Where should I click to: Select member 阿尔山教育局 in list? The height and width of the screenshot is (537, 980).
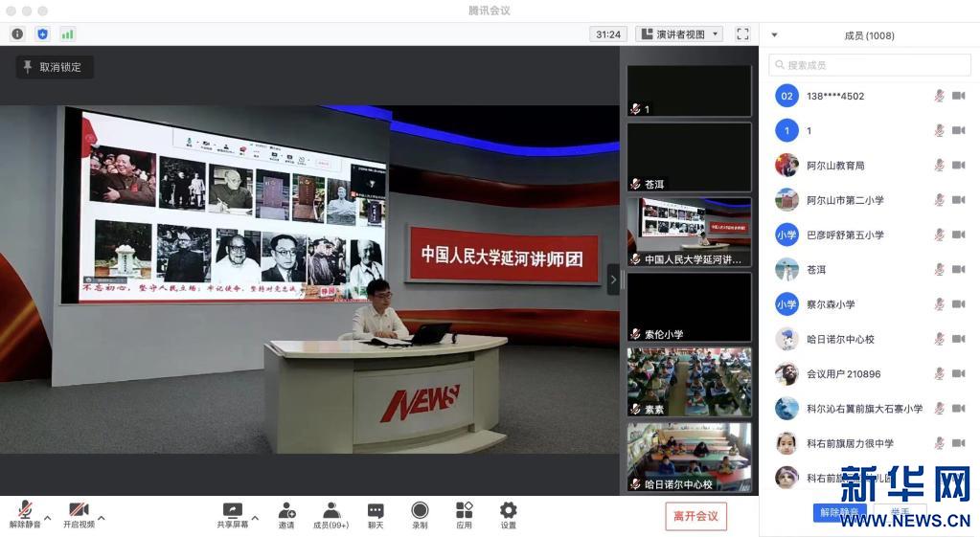pos(870,165)
